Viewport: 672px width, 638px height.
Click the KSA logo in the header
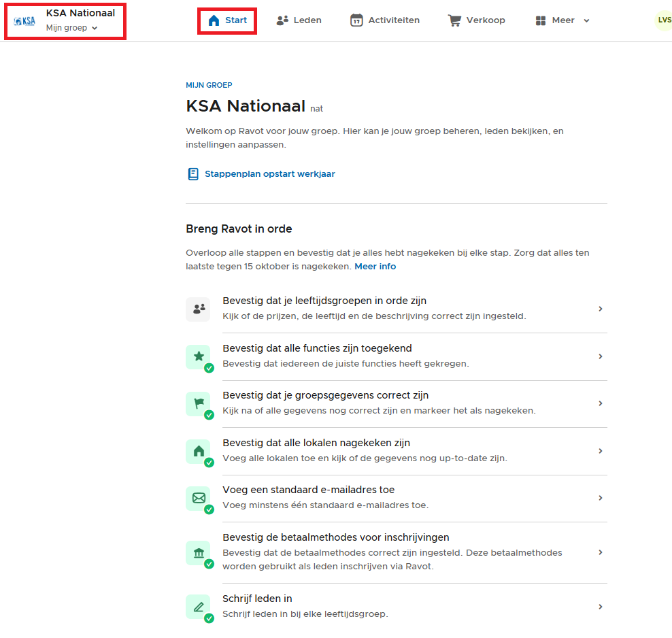[x=25, y=21]
